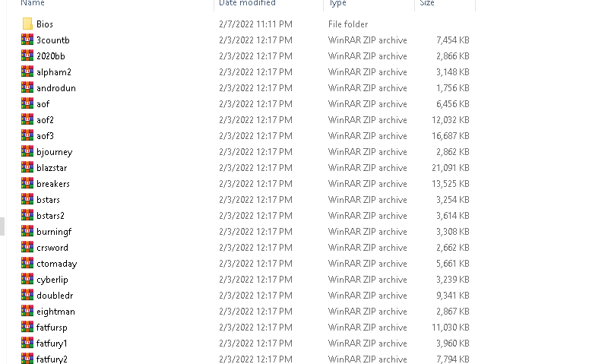Select the breakers file name
Screen dimensions: 608x364
pos(53,184)
